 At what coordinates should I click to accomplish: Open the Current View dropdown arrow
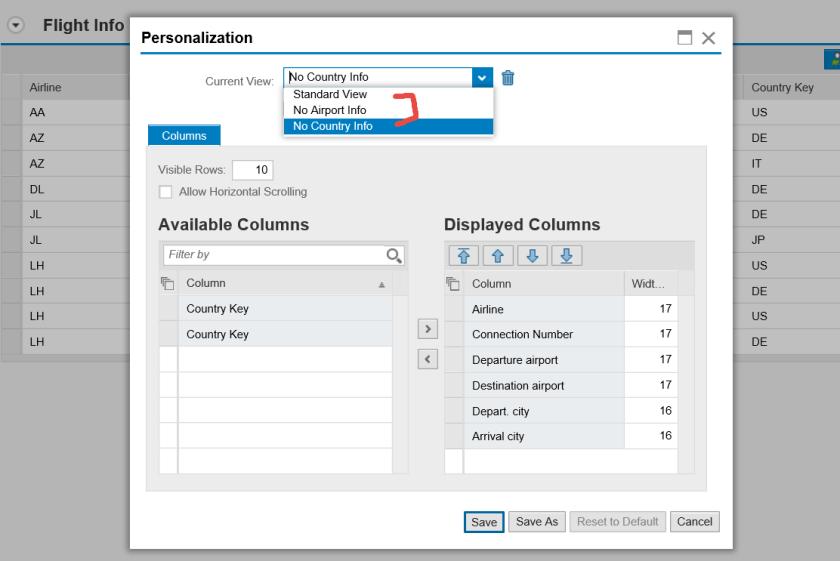pyautogui.click(x=482, y=77)
